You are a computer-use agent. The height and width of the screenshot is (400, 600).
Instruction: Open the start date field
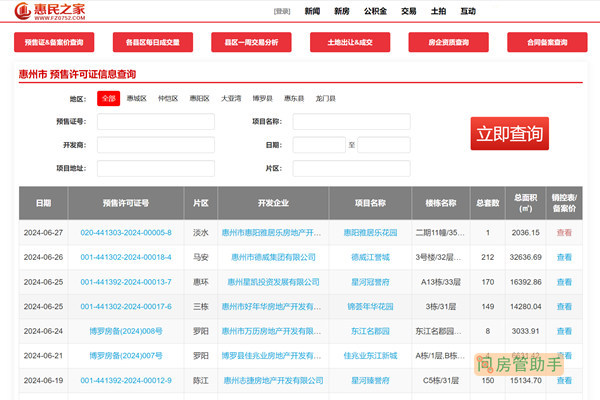pyautogui.click(x=319, y=145)
